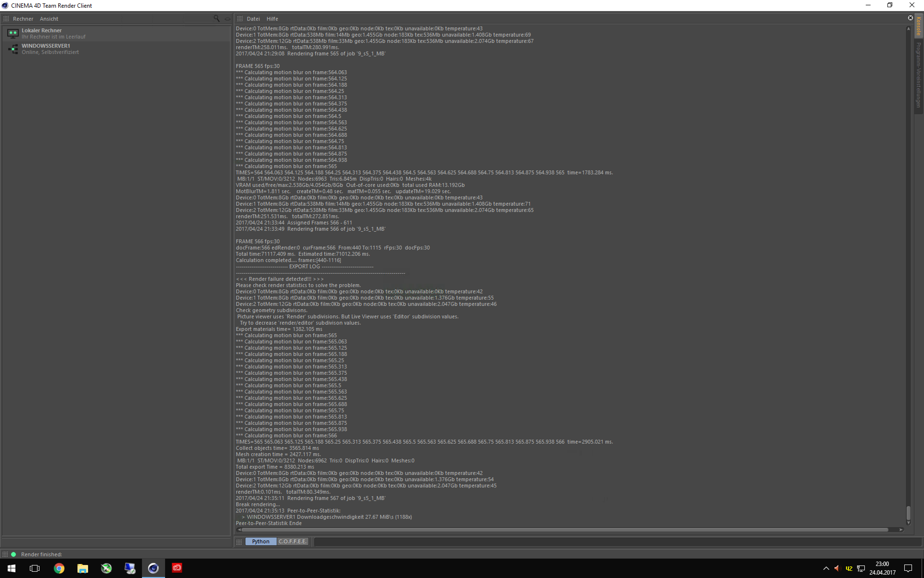Screen dimensions: 924x578
Task: Click the Lokaler Rechner monitor icon
Action: (x=13, y=34)
